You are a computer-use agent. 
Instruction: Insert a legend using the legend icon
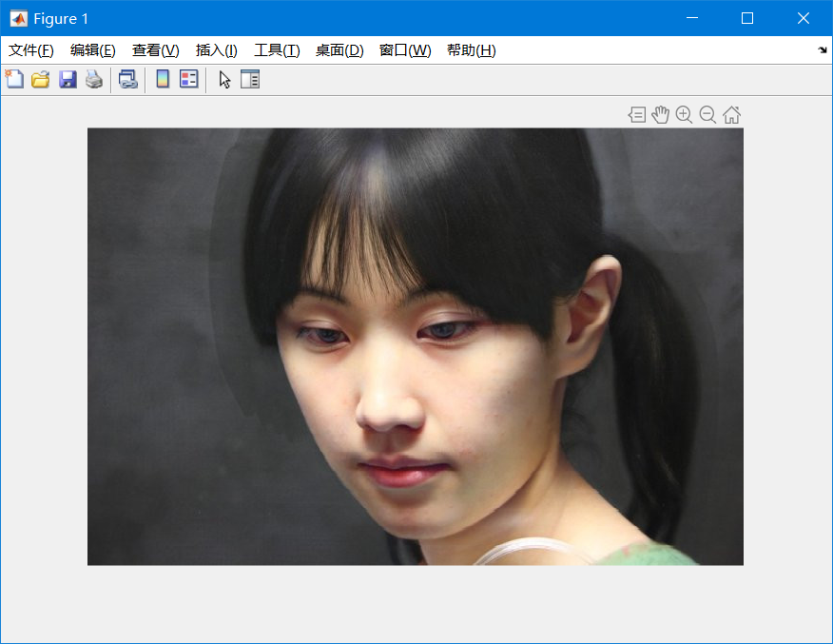click(x=187, y=79)
